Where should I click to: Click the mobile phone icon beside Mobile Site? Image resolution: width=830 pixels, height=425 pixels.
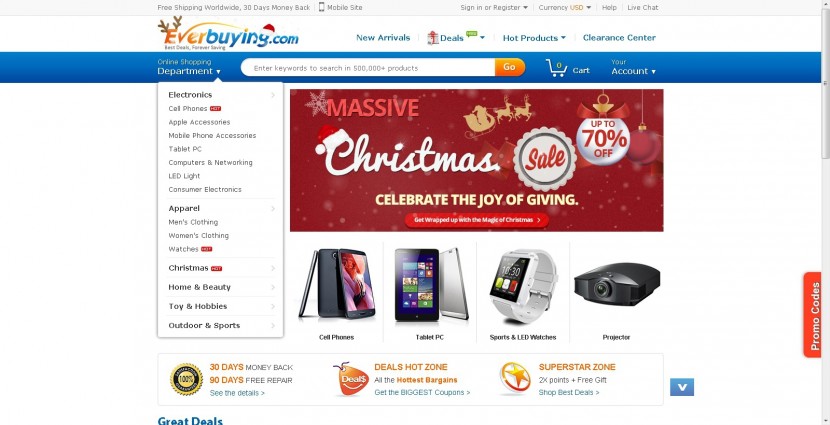321,7
